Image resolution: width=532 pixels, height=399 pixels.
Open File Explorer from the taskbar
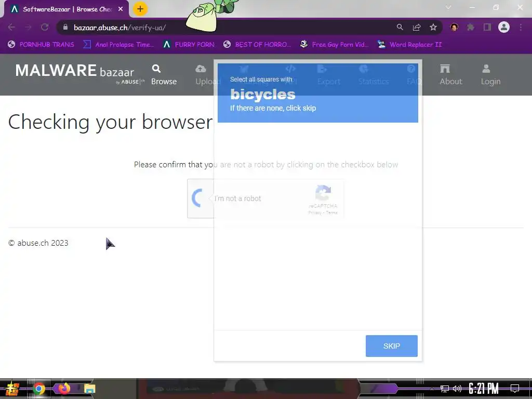pyautogui.click(x=89, y=389)
